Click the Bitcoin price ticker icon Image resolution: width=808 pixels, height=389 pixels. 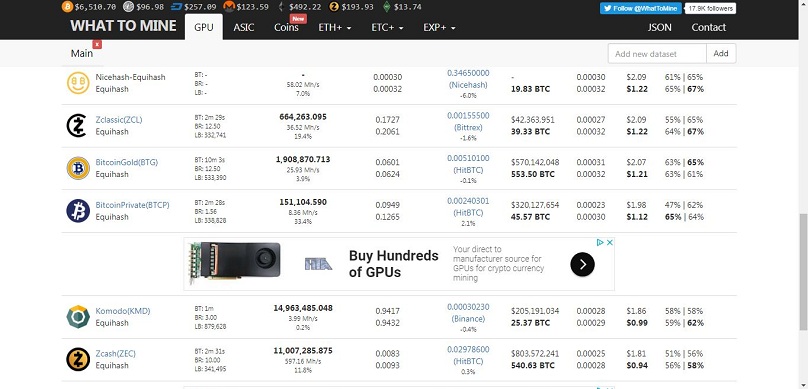[x=67, y=7]
